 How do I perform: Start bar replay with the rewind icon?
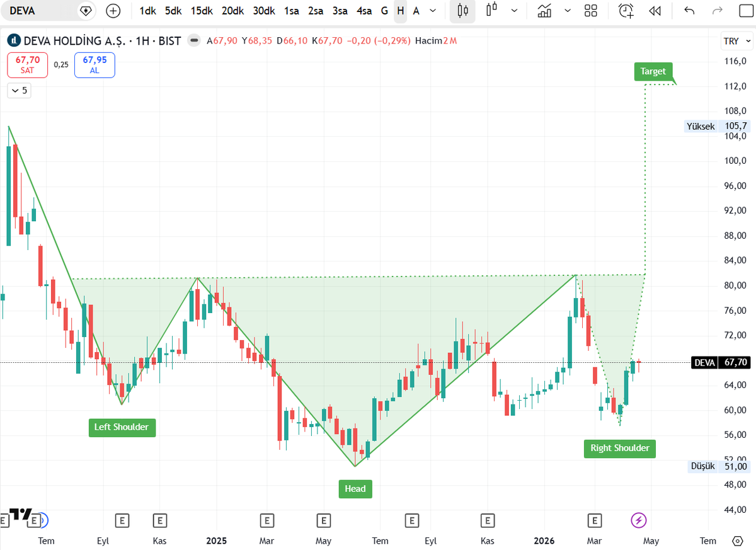click(655, 11)
